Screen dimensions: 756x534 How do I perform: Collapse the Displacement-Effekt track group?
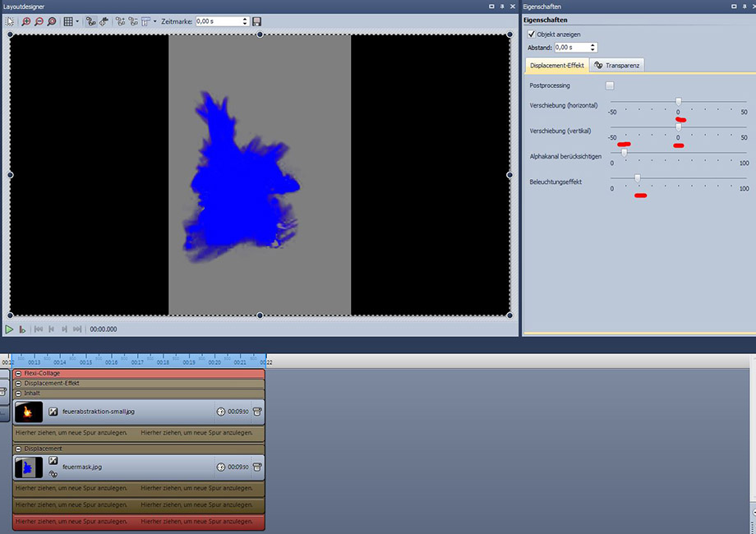point(18,383)
